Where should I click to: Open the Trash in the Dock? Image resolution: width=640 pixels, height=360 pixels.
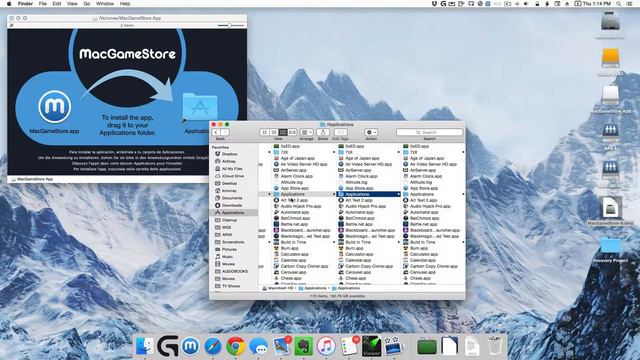[x=495, y=346]
